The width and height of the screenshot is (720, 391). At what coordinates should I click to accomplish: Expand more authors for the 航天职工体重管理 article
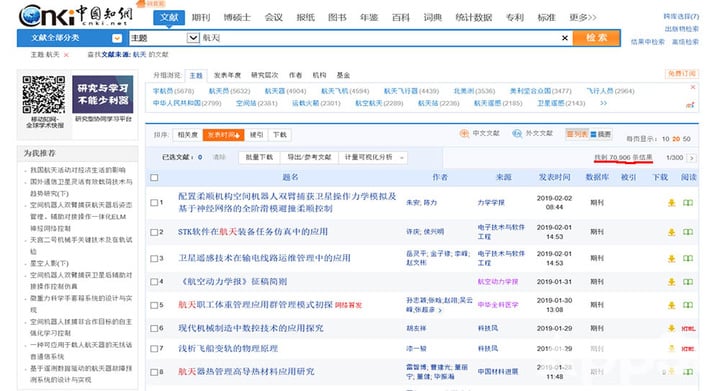coord(440,311)
